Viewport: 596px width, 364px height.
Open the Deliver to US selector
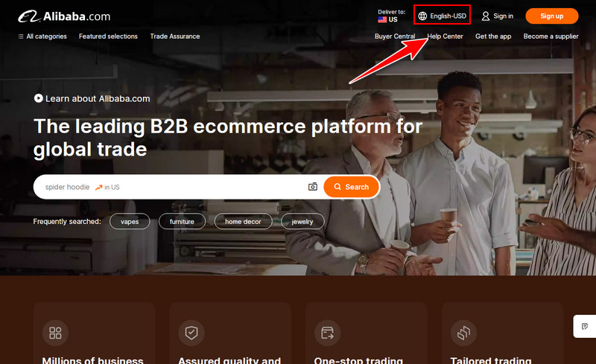[391, 16]
